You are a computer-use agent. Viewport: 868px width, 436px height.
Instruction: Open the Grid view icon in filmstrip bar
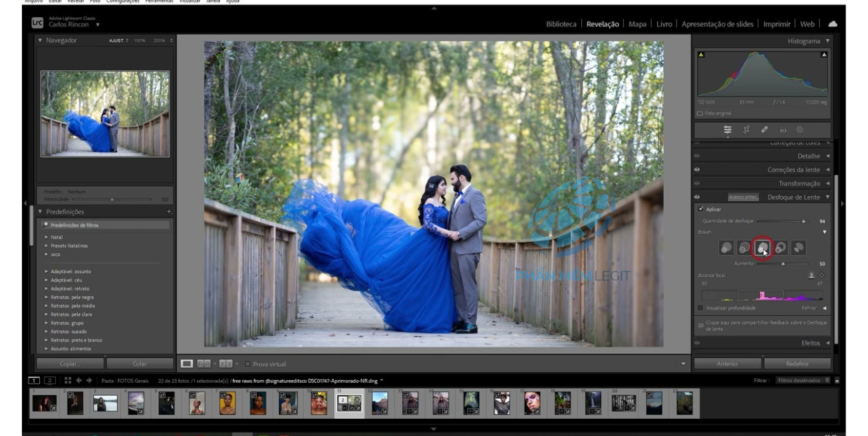[68, 380]
